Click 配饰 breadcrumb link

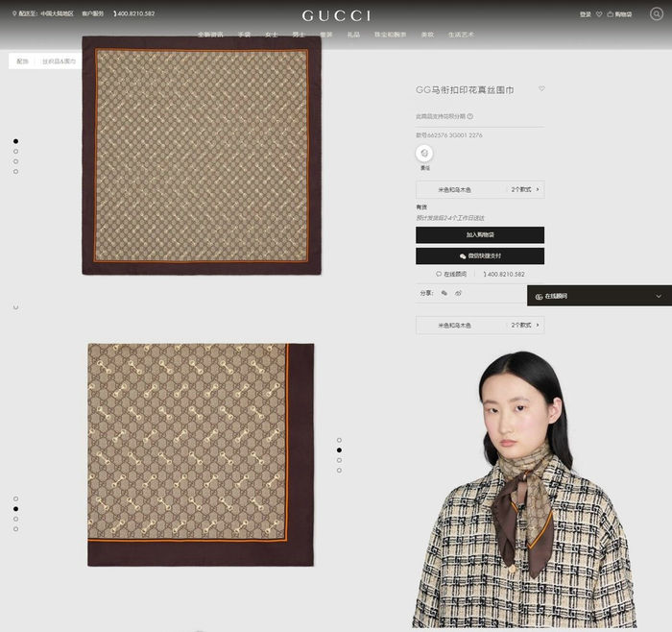(23, 61)
